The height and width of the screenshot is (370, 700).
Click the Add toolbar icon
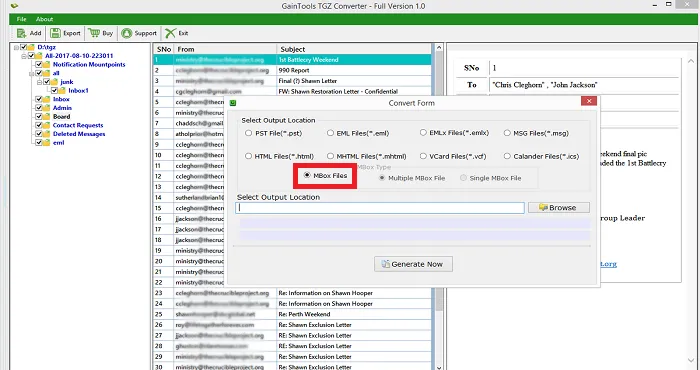click(x=21, y=33)
